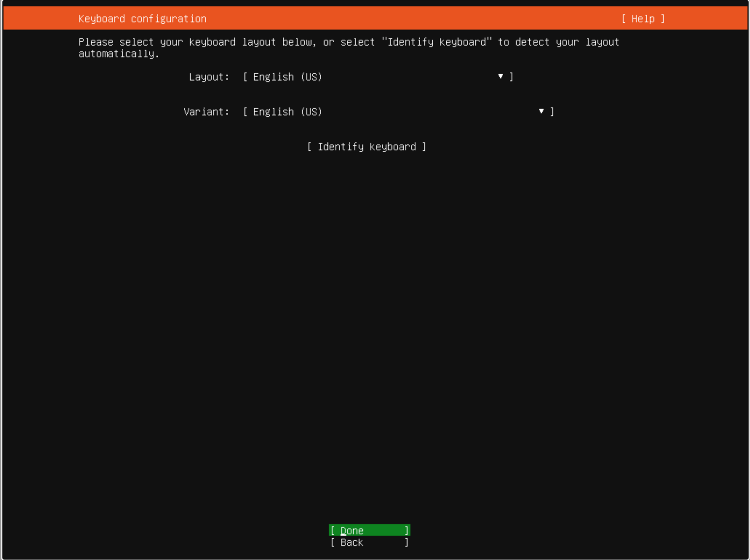The width and height of the screenshot is (750, 560).
Task: Click the Back button's left bracket
Action: 333,543
